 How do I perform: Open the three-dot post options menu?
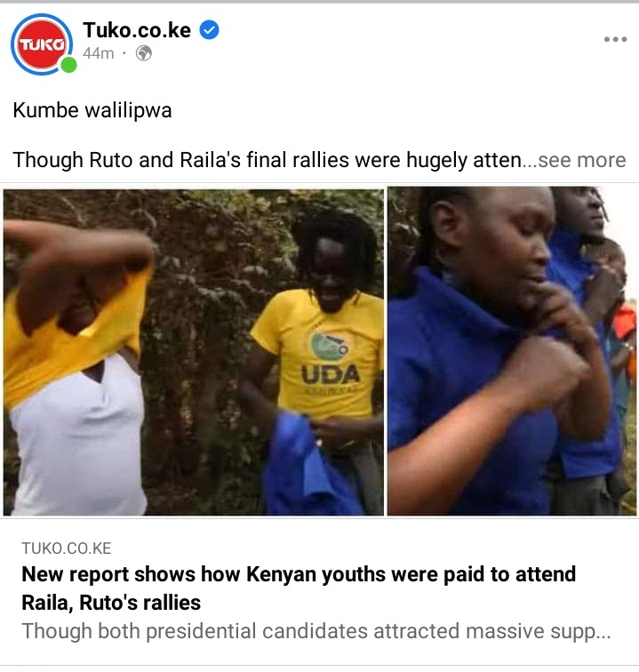click(615, 39)
